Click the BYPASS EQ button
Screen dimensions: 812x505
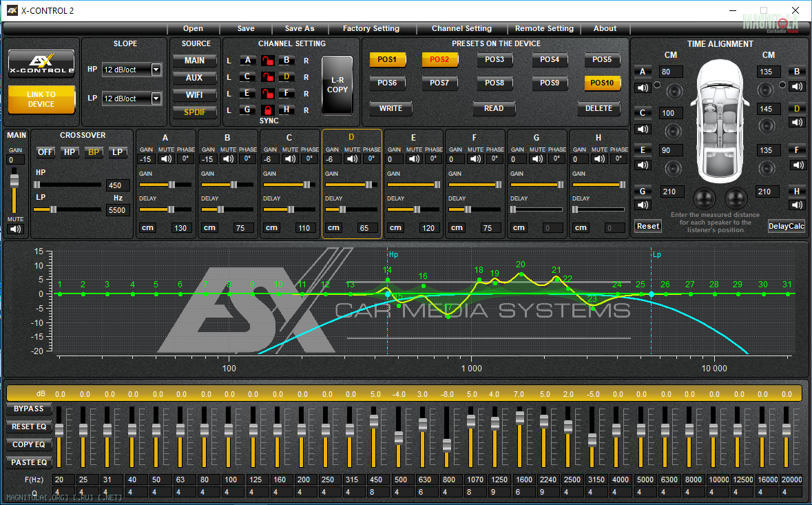coord(29,409)
